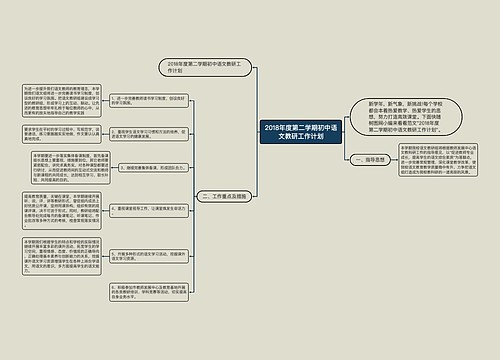Image resolution: width=500 pixels, height=360 pixels.
Task: Select node '2、重视学生语文学习习惯'
Action: pyautogui.click(x=149, y=134)
